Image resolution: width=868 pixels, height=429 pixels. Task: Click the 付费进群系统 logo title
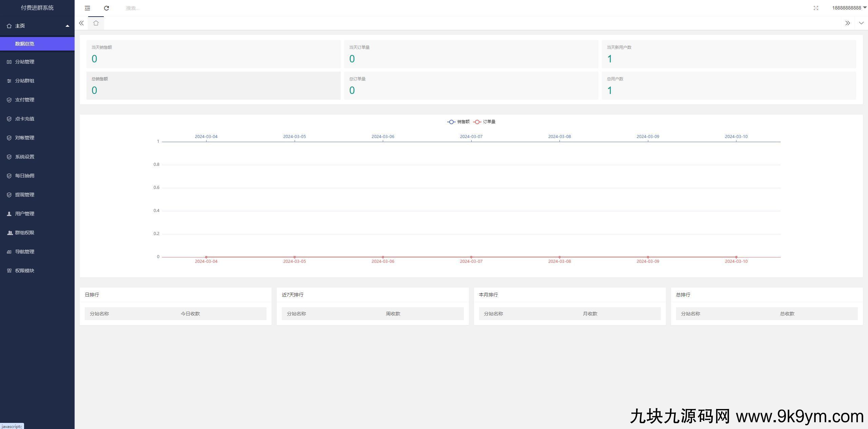(37, 8)
